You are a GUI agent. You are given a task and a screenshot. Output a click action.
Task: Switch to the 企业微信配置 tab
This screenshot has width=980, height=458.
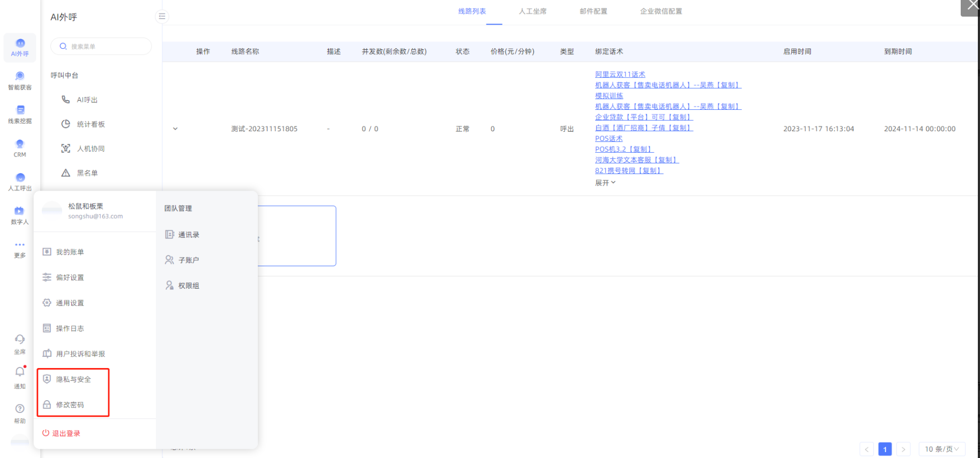660,11
